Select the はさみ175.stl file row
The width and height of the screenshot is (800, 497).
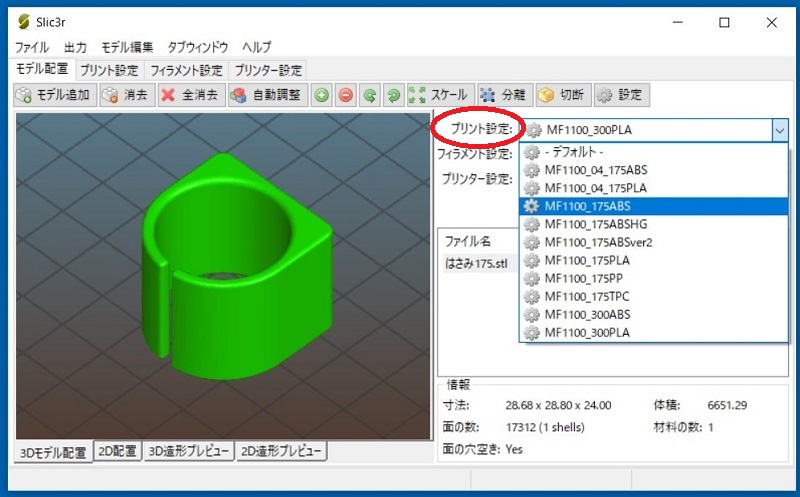point(479,264)
